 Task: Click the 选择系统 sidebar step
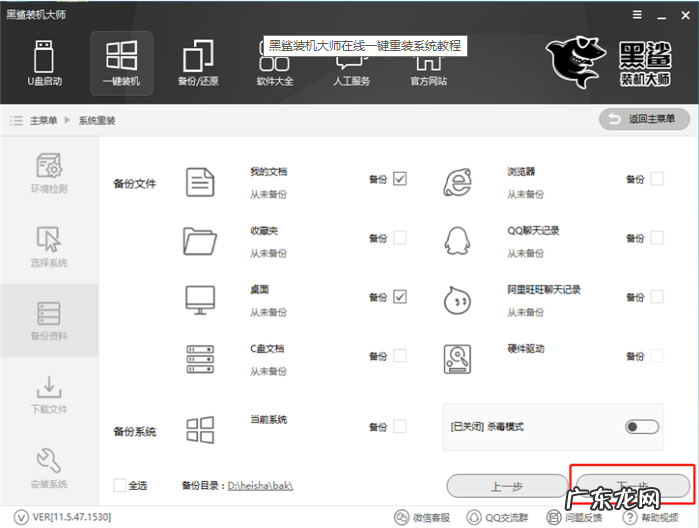pos(49,247)
